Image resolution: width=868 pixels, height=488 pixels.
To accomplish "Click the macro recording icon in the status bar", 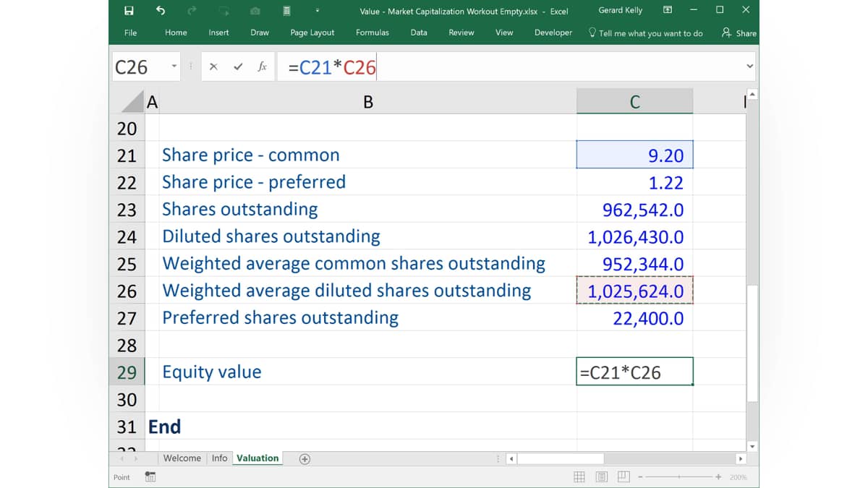I will [150, 476].
